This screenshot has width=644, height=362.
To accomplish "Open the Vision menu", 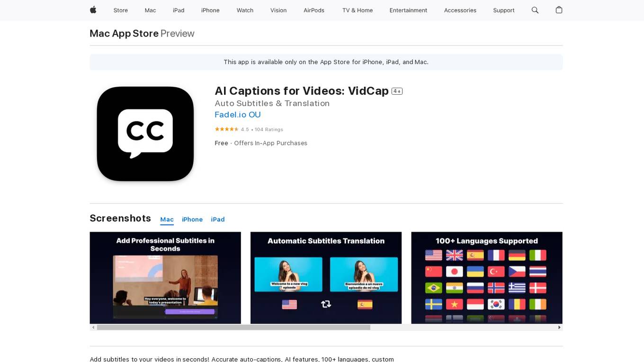I will (278, 10).
